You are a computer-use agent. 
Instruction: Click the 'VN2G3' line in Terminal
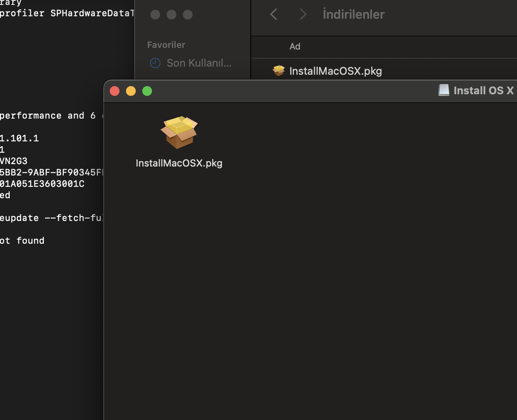click(x=14, y=161)
